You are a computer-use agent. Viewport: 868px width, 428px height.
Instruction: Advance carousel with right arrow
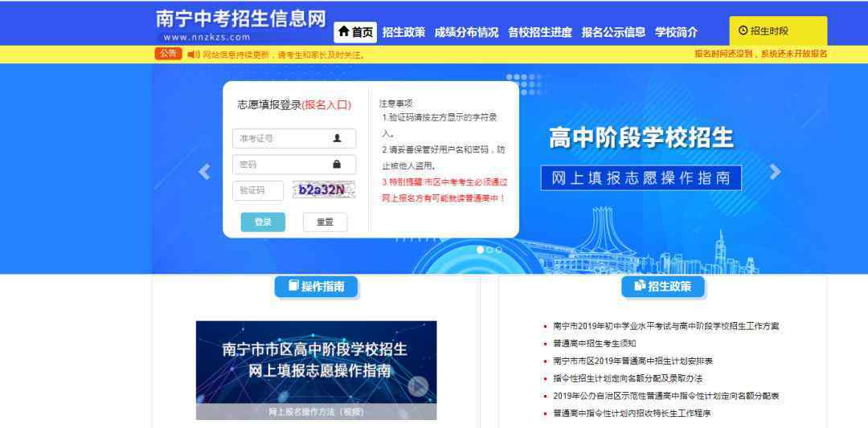click(x=775, y=172)
